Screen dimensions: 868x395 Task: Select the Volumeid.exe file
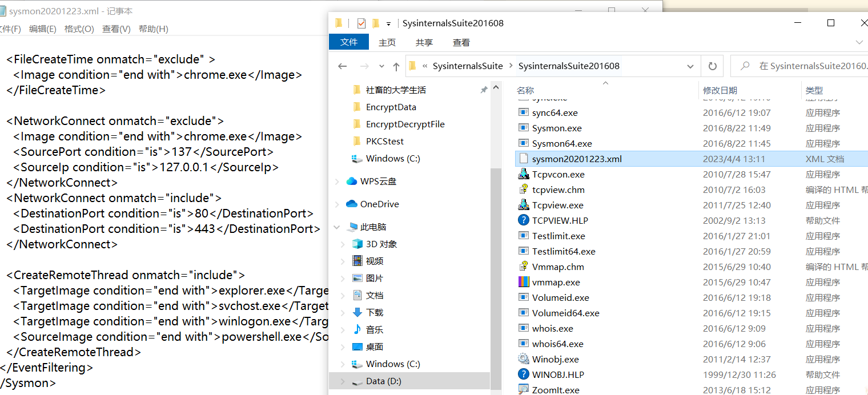click(561, 298)
